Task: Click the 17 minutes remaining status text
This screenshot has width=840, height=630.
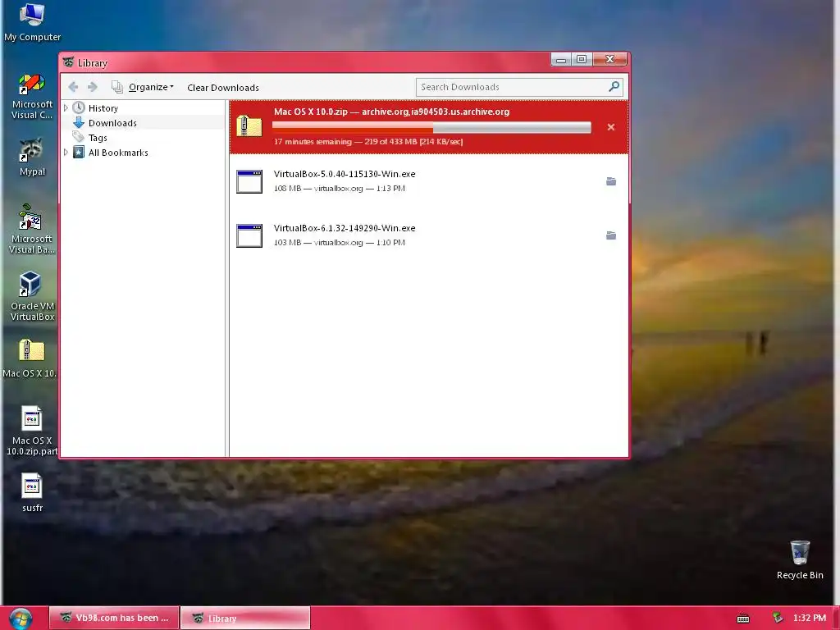Action: (368, 141)
